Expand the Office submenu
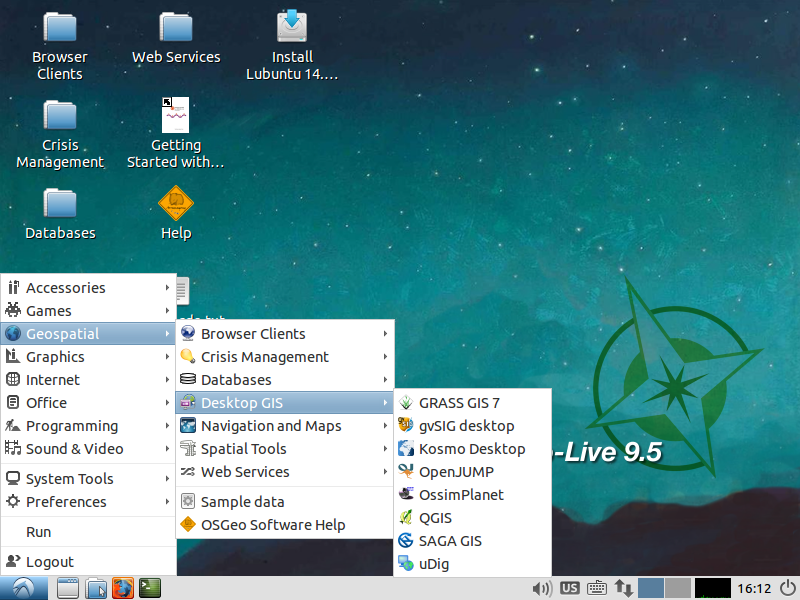This screenshot has height=600, width=800. click(x=88, y=403)
